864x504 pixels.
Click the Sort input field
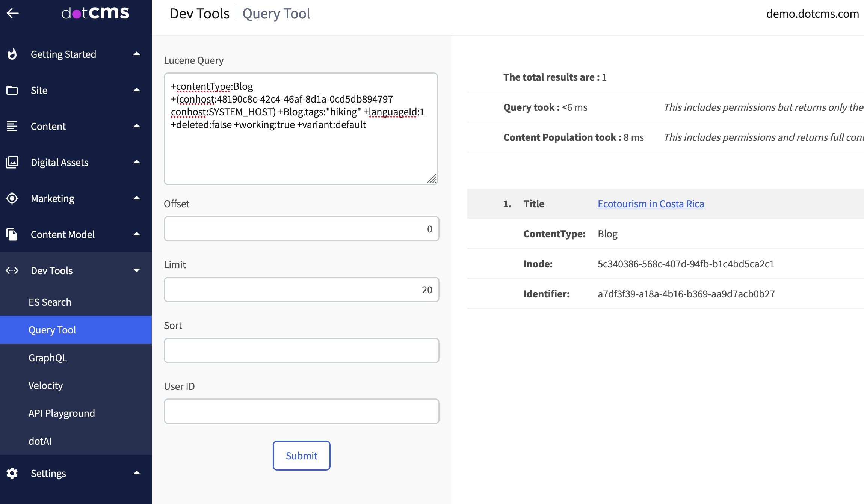[301, 350]
